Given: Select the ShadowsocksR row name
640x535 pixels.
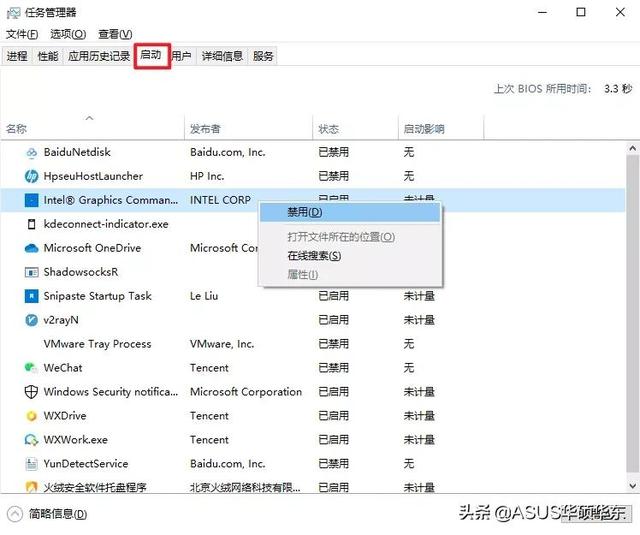Looking at the screenshot, I should (81, 272).
